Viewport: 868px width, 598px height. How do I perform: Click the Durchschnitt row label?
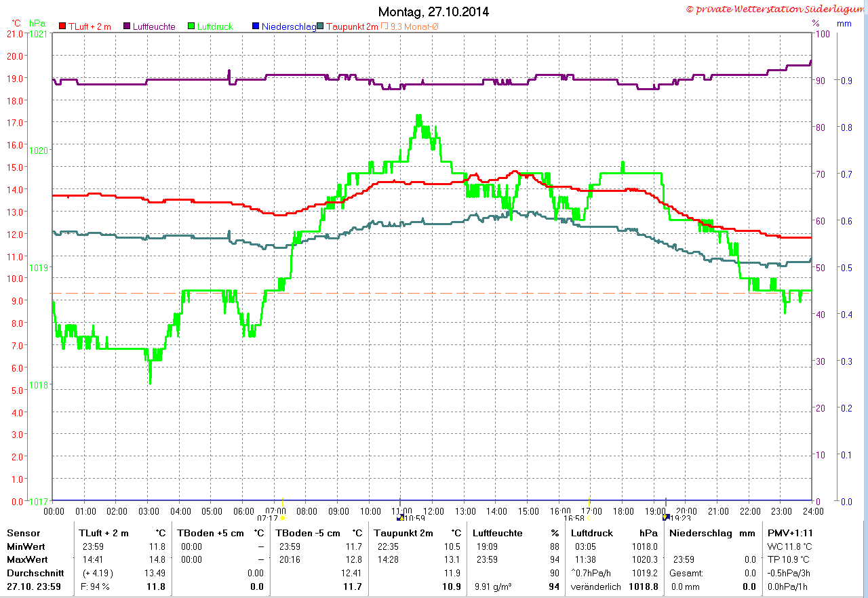point(35,573)
